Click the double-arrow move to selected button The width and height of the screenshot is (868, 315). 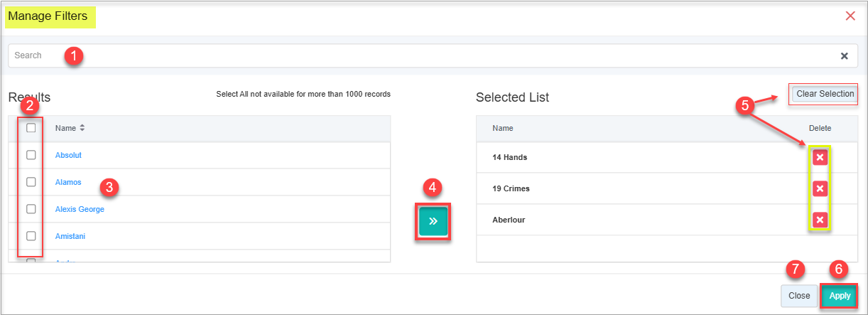tap(433, 221)
